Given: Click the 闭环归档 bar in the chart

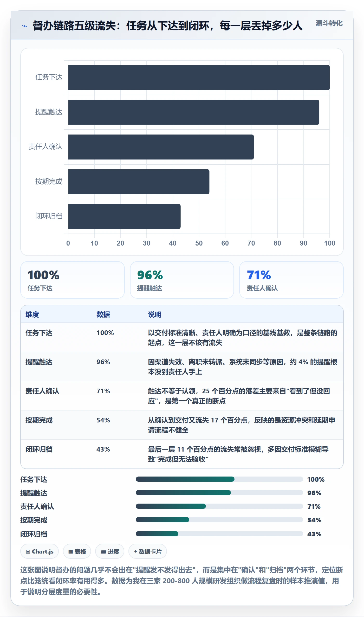Looking at the screenshot, I should click(x=124, y=216).
